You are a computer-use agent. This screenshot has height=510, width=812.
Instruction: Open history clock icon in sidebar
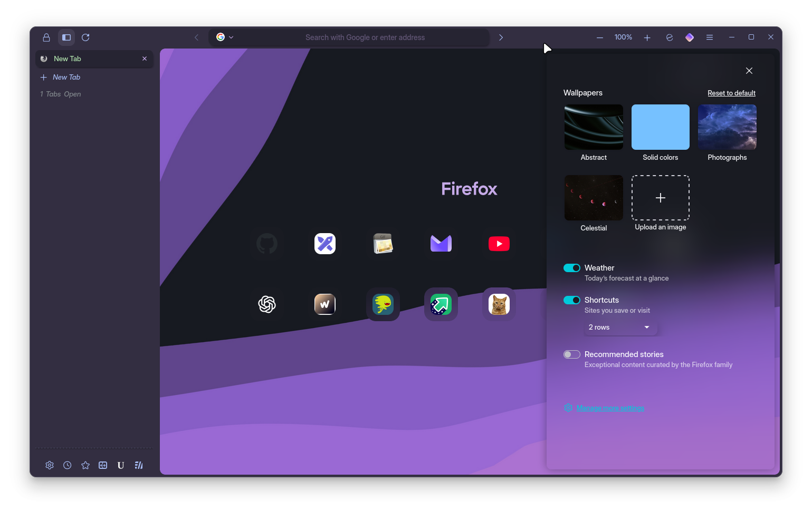pyautogui.click(x=68, y=465)
